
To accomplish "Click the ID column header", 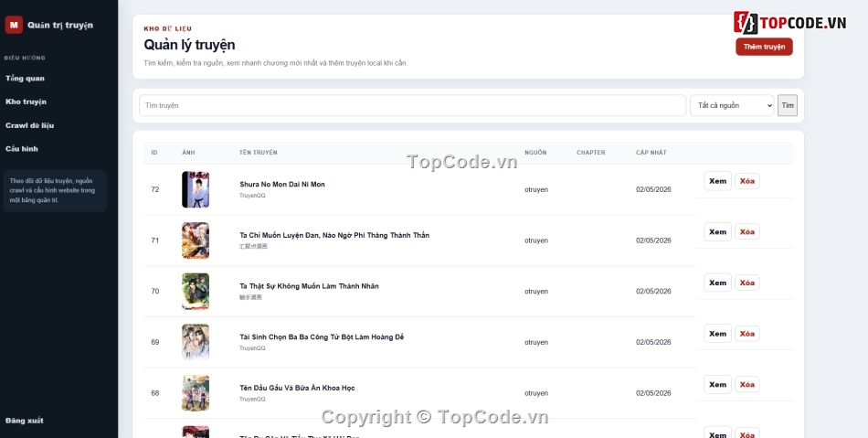I will point(153,153).
